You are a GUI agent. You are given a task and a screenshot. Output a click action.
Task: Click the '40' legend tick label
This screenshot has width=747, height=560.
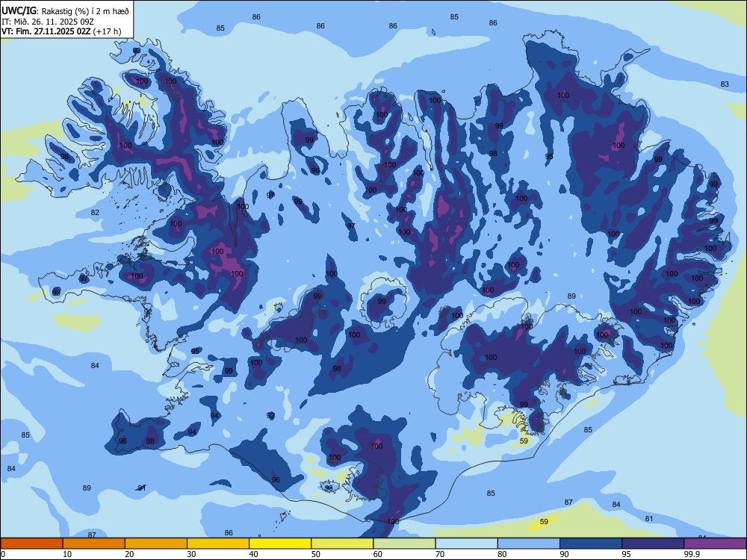pyautogui.click(x=253, y=554)
